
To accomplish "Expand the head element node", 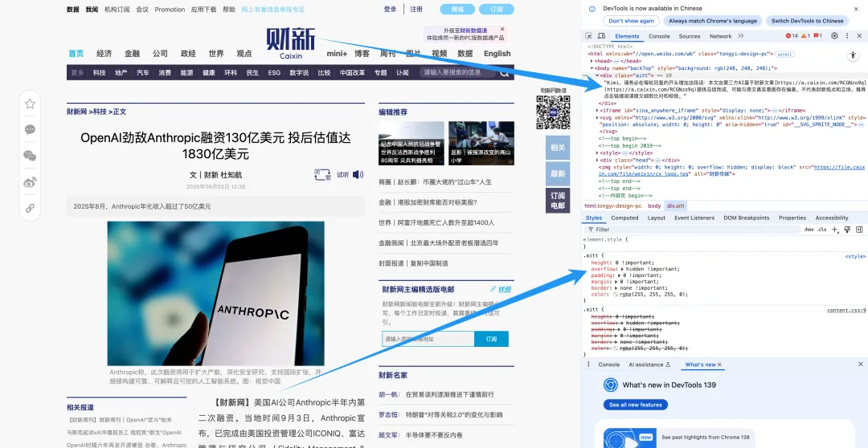I will 593,61.
